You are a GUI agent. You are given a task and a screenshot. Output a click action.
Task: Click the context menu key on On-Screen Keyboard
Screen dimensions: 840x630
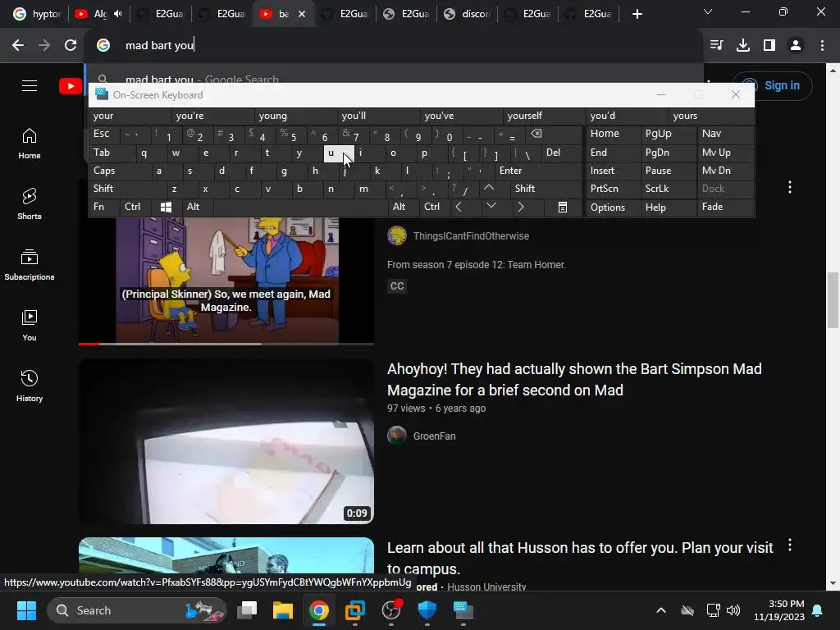point(563,207)
